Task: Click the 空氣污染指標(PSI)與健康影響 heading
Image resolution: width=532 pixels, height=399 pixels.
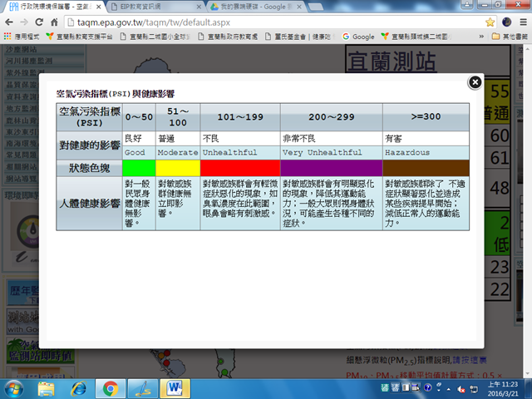Action: click(x=116, y=94)
